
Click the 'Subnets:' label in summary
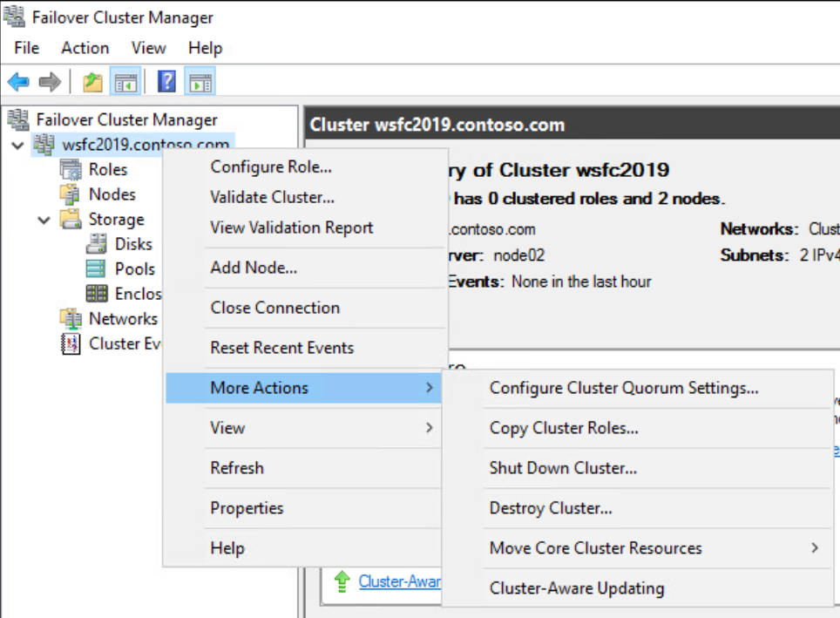(755, 255)
